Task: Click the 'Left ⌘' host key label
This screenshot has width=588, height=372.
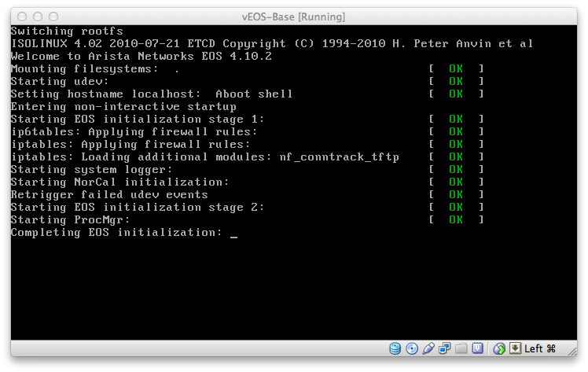Action: point(540,348)
